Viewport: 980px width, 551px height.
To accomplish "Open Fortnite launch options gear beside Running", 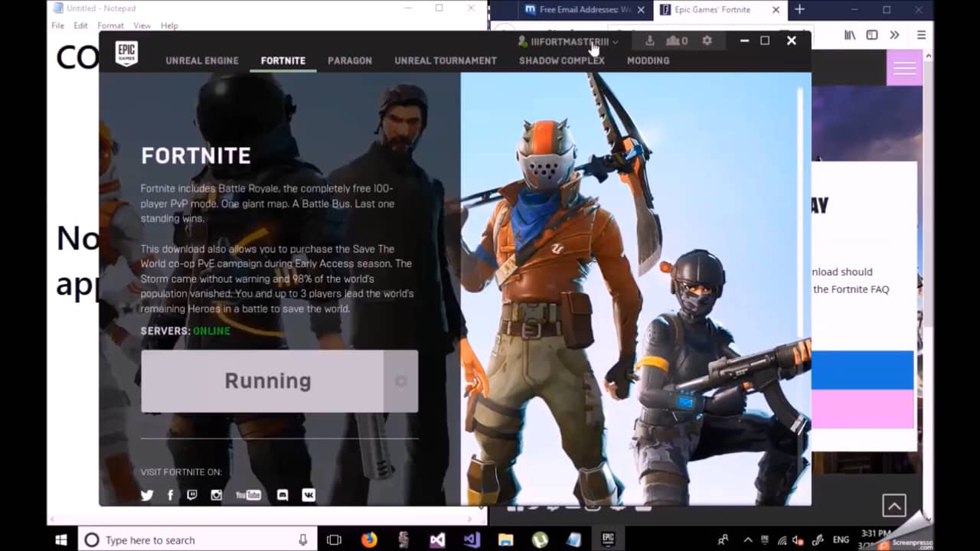I will 400,381.
